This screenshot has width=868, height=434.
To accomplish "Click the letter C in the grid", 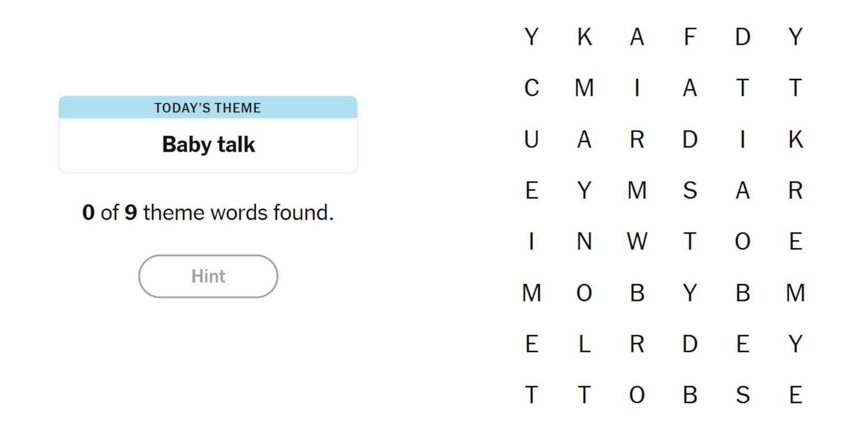I will click(531, 88).
